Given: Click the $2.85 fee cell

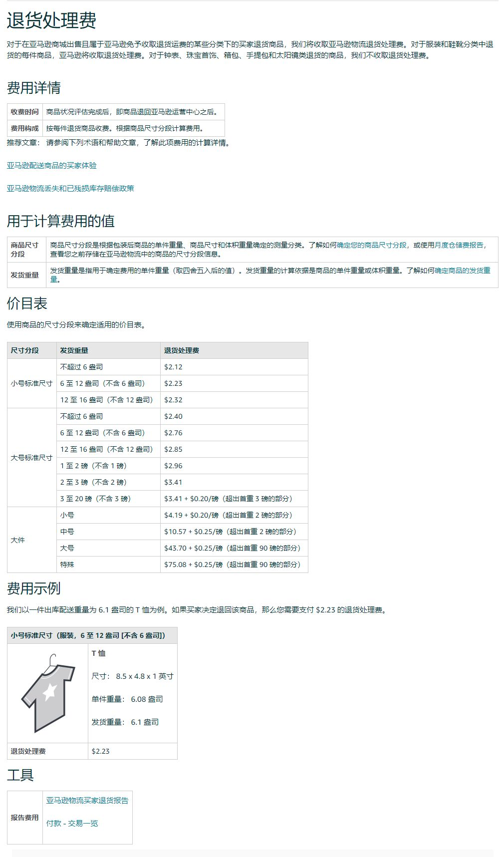Looking at the screenshot, I should pyautogui.click(x=234, y=449).
